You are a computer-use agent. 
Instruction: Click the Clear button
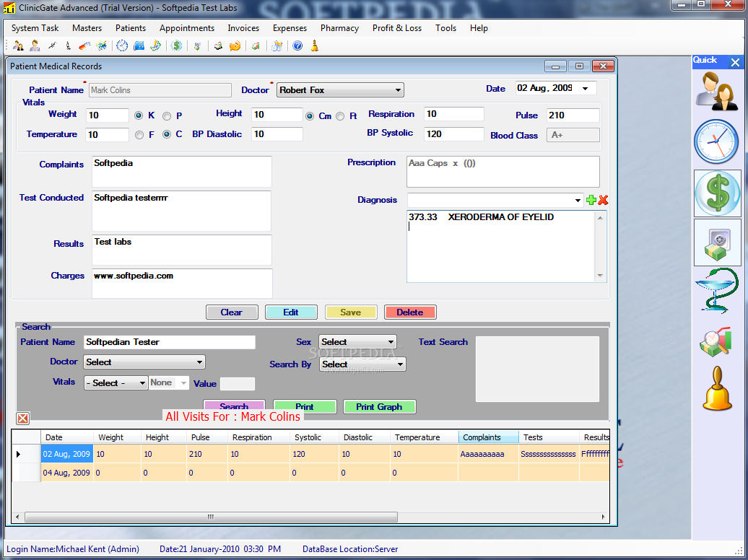point(232,312)
